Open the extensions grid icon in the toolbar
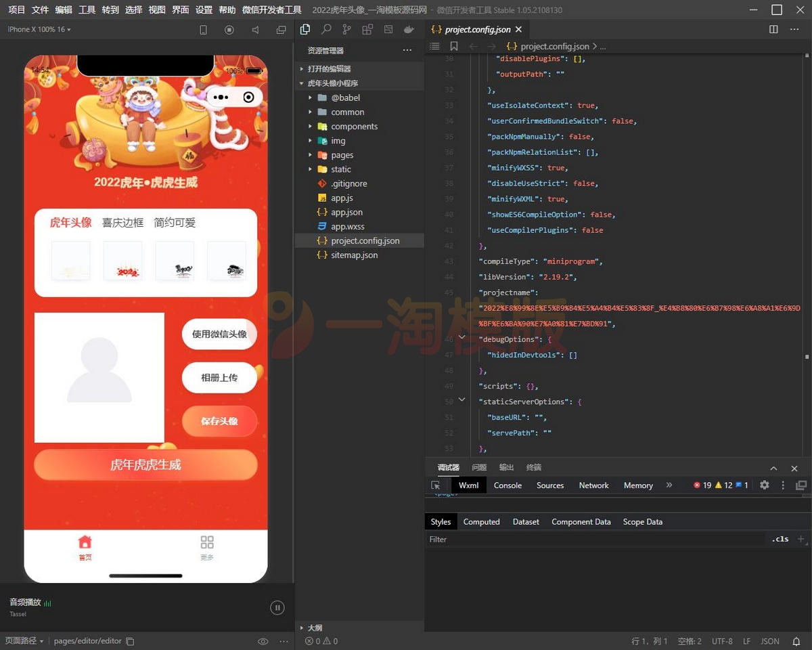Viewport: 812px width, 650px height. point(367,29)
